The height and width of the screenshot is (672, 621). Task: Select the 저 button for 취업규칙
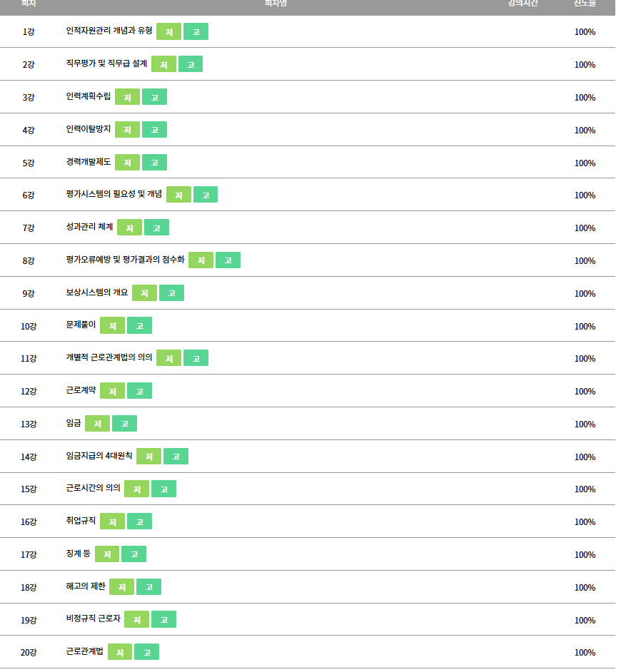[x=112, y=521]
